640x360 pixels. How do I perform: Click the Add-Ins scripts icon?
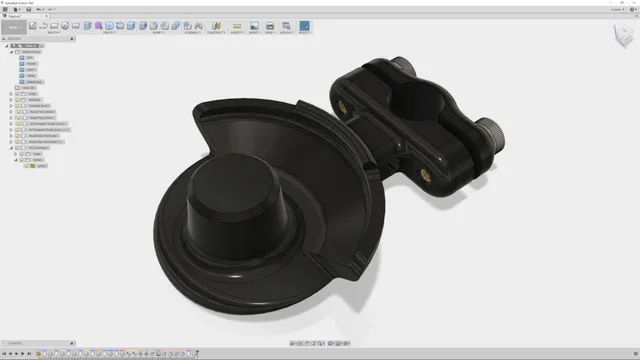point(286,26)
